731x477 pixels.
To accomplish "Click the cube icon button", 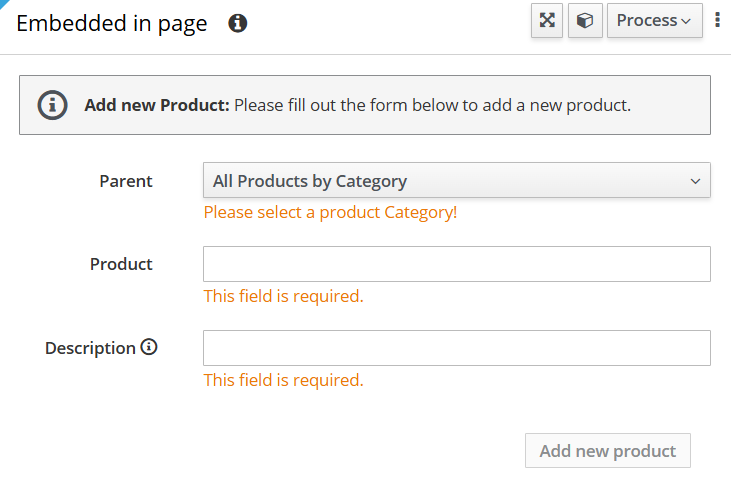I will coord(585,20).
